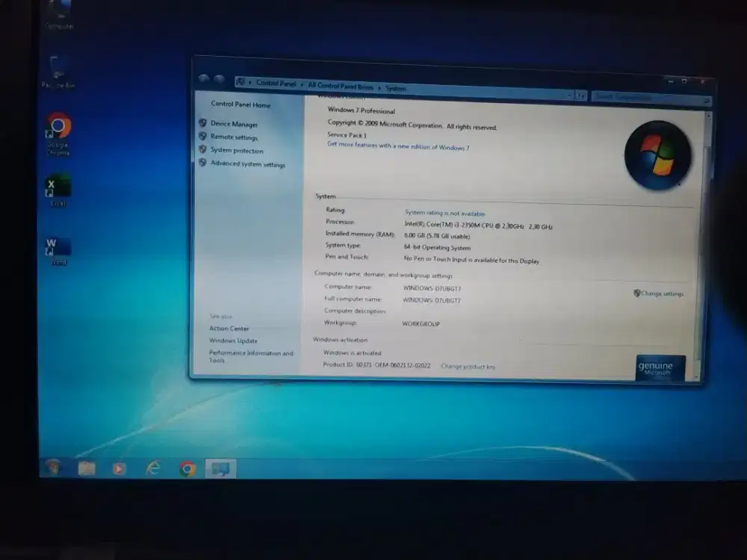Viewport: 747px width, 560px height.
Task: Open the Recycle Bin desktop icon
Action: pos(58,72)
